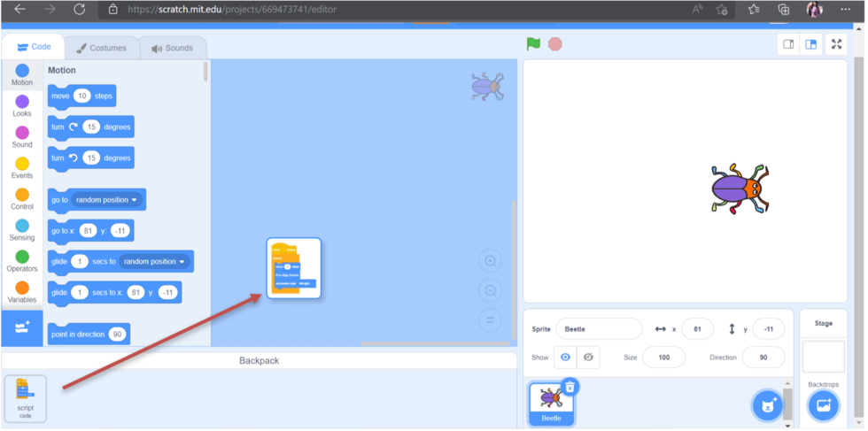This screenshot has width=868, height=431.
Task: Open 'glide secs to random position' dropdown
Action: pyautogui.click(x=154, y=261)
